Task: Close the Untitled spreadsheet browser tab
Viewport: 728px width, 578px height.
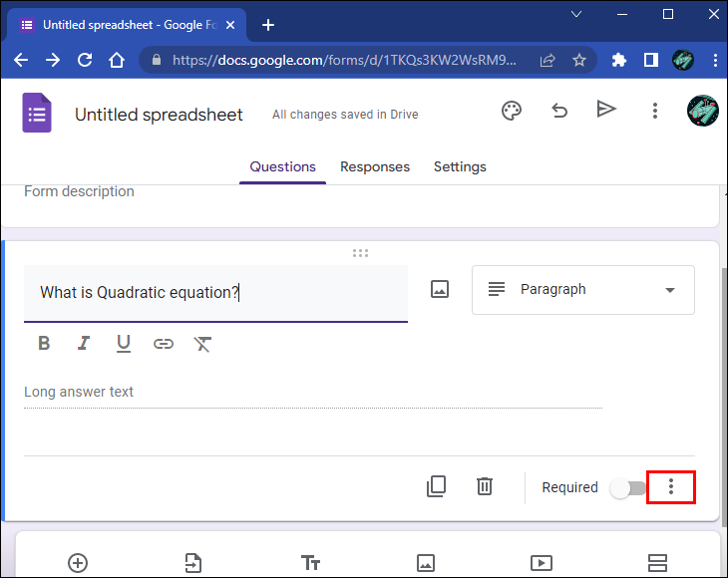Action: (230, 25)
